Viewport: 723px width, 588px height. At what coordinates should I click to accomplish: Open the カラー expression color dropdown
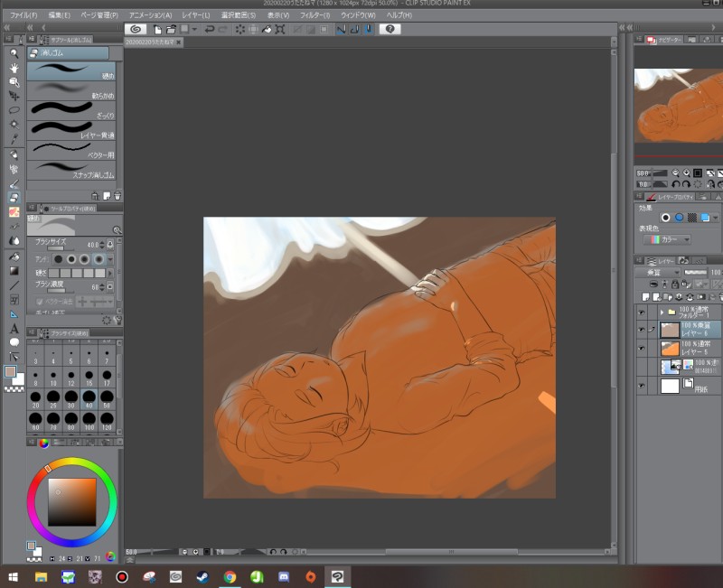coord(667,239)
